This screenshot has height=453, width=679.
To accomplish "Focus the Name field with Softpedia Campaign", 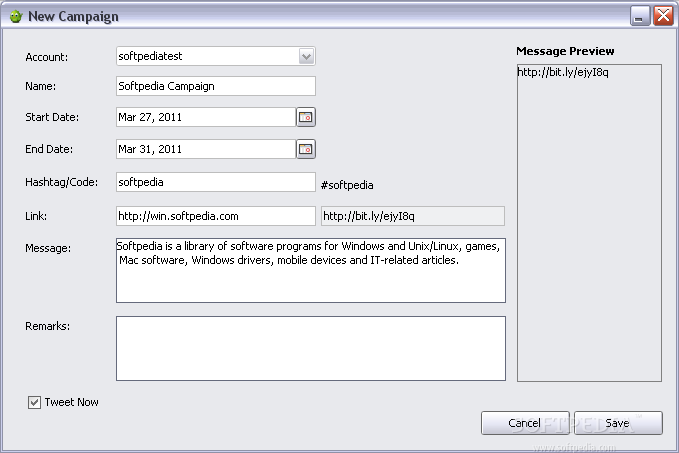I will point(216,86).
